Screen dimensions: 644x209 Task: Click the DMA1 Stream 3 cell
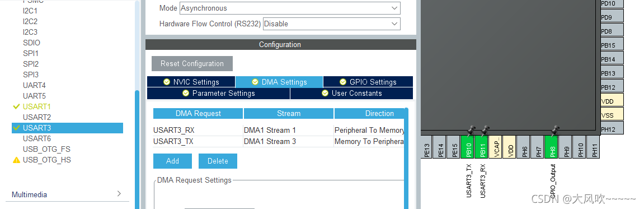[x=288, y=142]
